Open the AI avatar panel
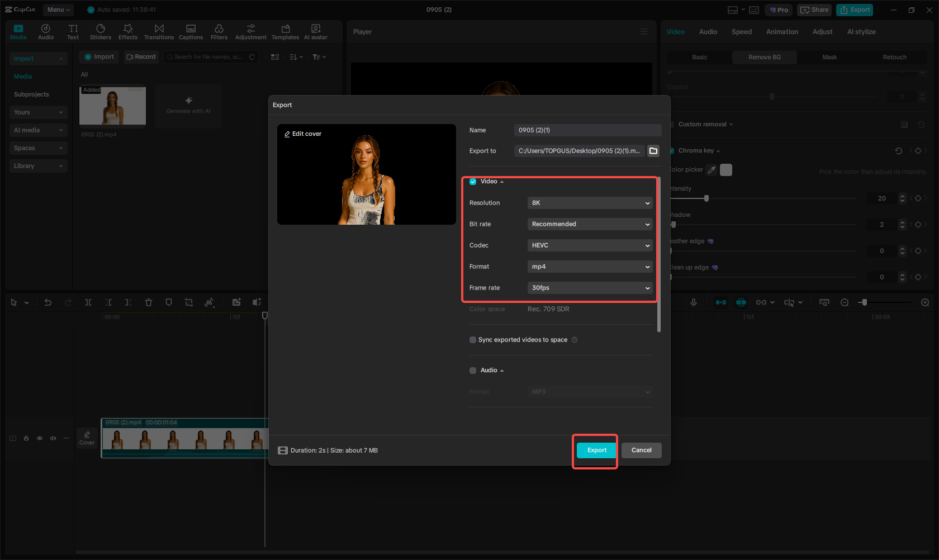The image size is (939, 560). (315, 31)
